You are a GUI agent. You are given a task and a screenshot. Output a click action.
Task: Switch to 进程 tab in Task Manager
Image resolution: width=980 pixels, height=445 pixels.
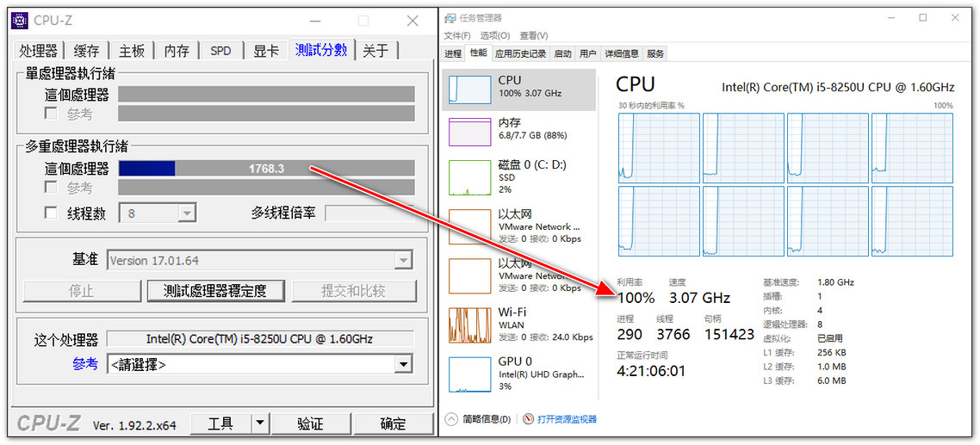[453, 53]
